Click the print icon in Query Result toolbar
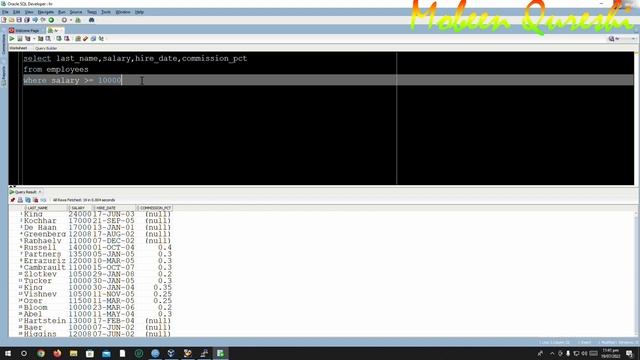 click(20, 200)
